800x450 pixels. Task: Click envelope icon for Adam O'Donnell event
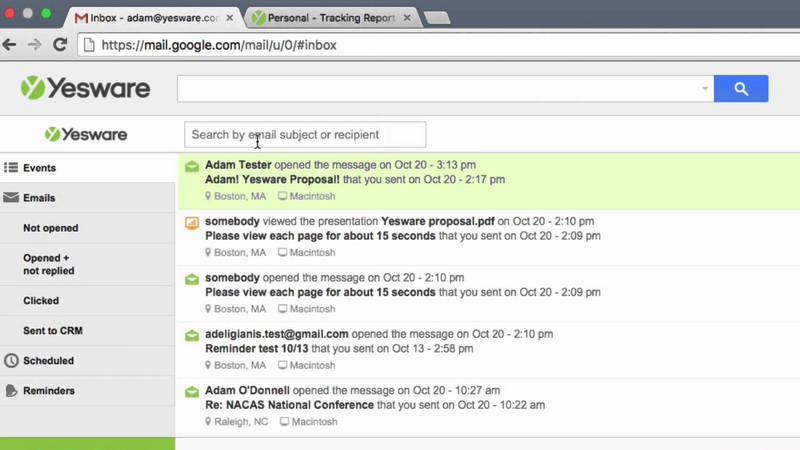click(x=192, y=392)
